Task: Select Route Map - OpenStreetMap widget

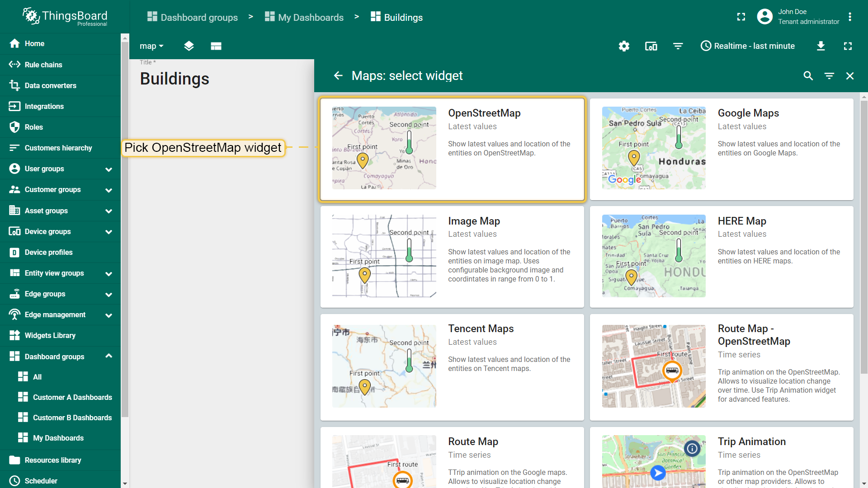Action: (x=722, y=367)
